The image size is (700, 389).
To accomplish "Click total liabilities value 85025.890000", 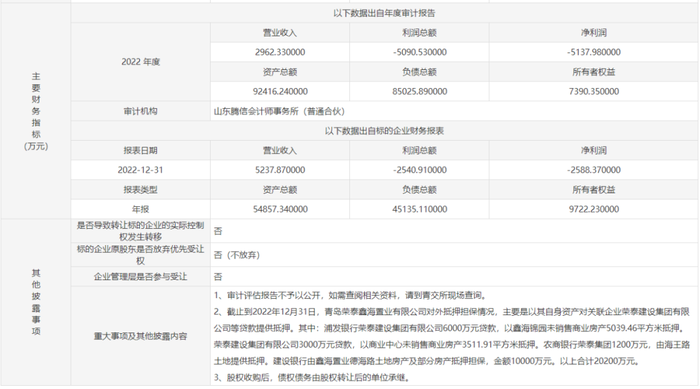I will [420, 92].
